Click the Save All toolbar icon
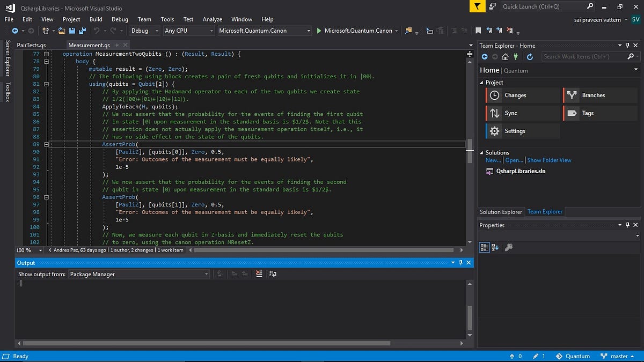The width and height of the screenshot is (644, 362). (x=84, y=31)
